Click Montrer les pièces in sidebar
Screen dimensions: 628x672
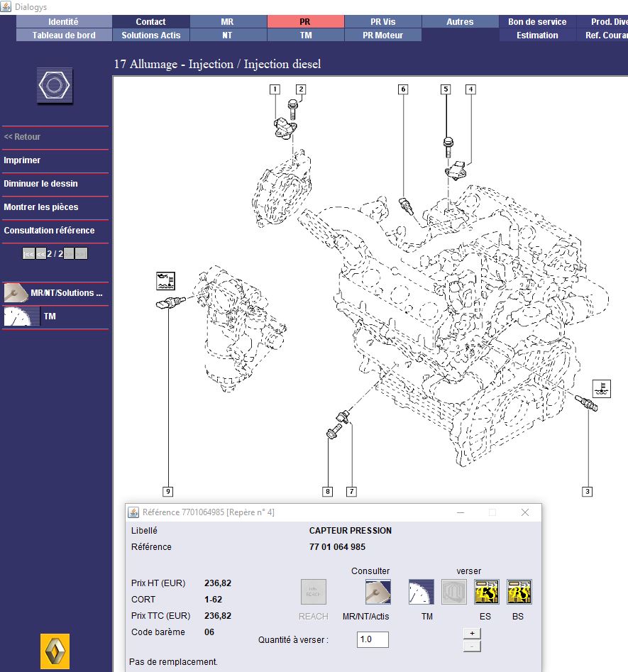[40, 207]
